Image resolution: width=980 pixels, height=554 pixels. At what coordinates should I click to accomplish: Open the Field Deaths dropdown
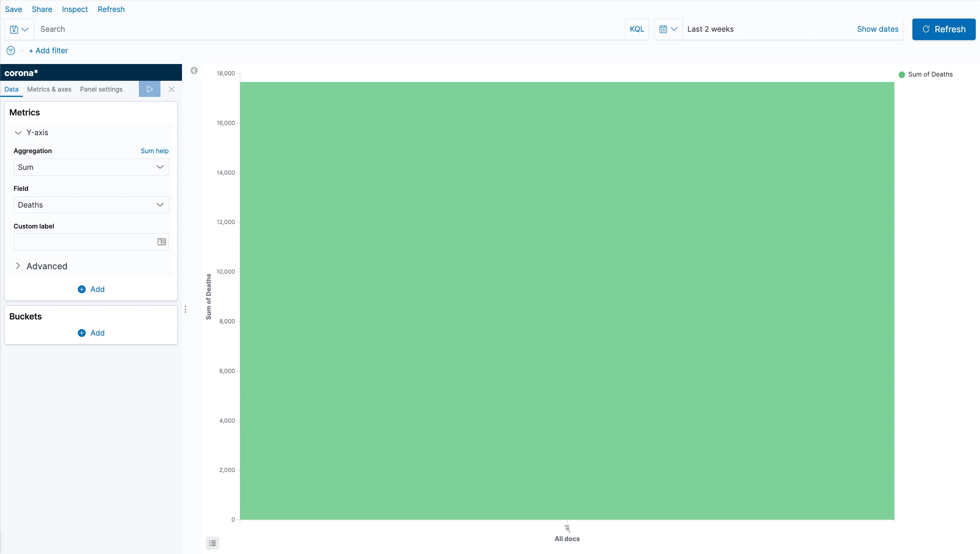(91, 205)
